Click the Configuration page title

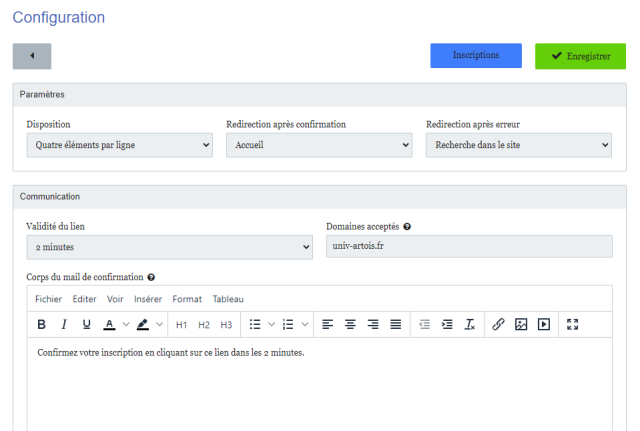[x=59, y=18]
